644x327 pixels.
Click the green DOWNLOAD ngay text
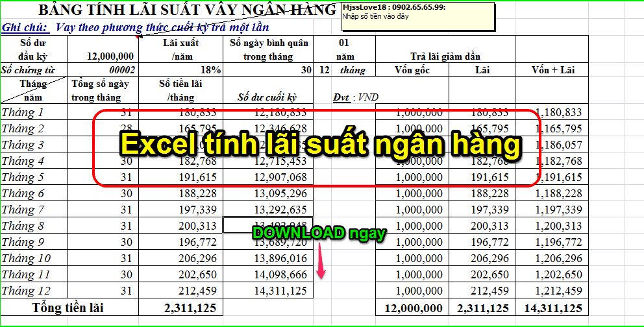point(319,234)
